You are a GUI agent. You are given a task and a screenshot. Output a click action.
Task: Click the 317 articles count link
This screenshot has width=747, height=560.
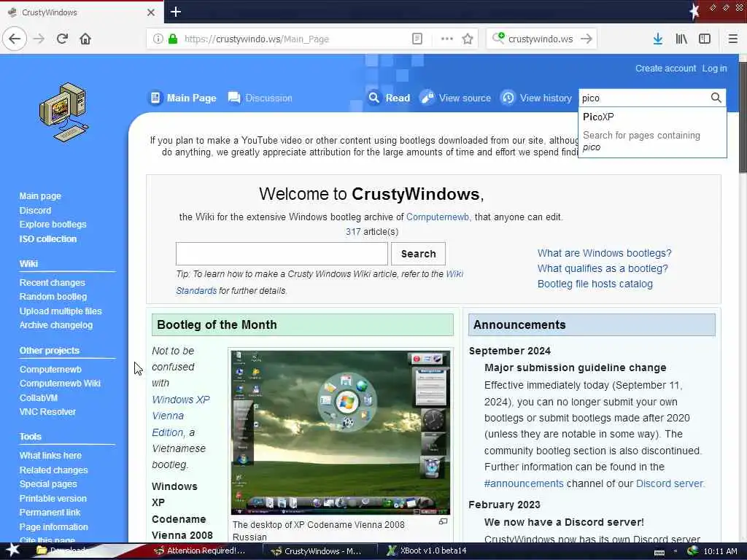point(353,232)
